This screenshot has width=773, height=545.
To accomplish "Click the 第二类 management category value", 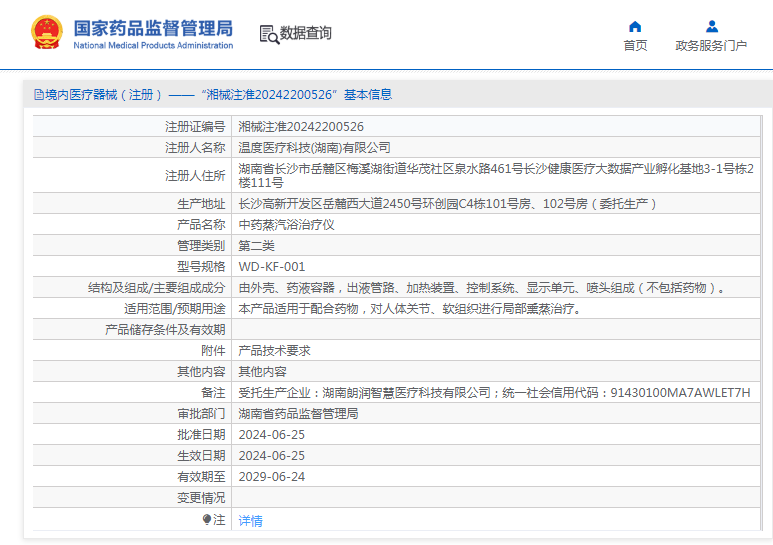I will (256, 245).
